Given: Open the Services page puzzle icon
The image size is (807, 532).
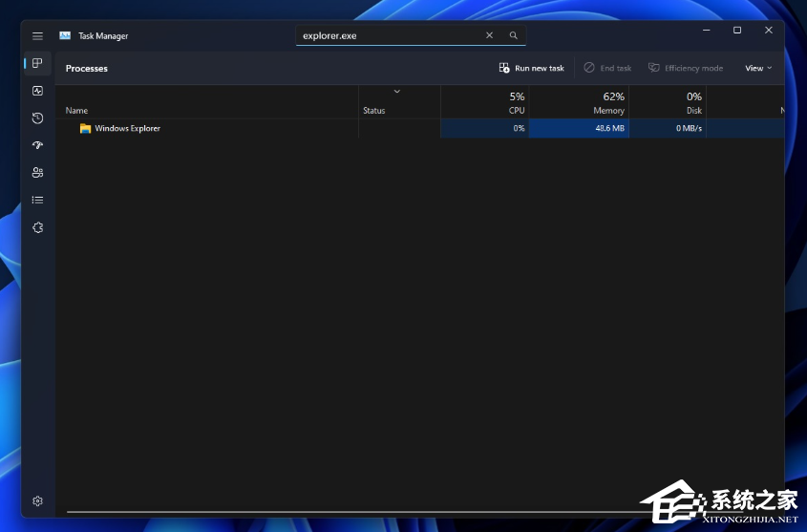Looking at the screenshot, I should tap(37, 227).
